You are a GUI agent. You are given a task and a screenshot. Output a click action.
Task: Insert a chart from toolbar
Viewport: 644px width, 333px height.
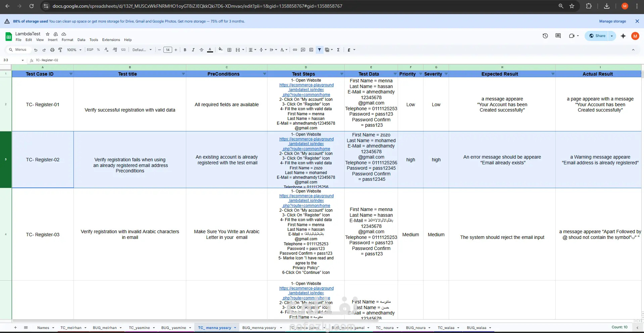tap(311, 50)
